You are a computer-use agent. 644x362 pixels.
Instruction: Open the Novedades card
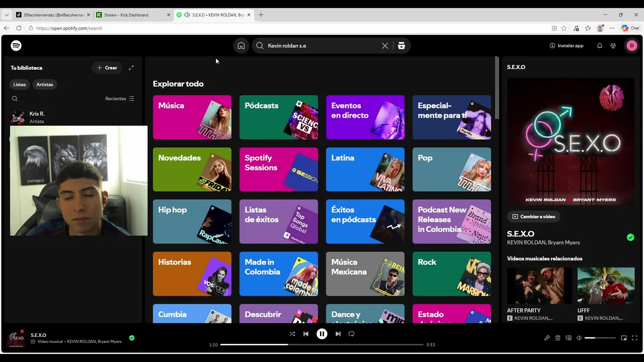pyautogui.click(x=192, y=169)
